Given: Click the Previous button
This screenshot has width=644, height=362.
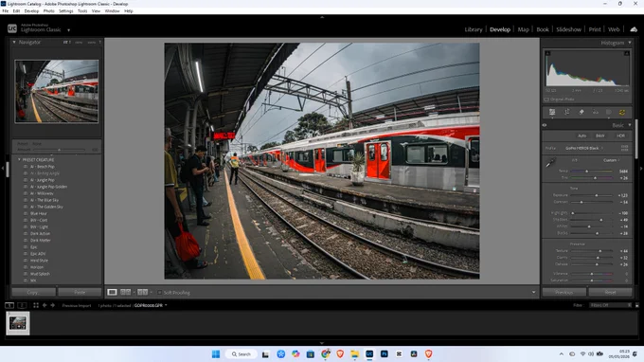Looking at the screenshot, I should (x=563, y=292).
